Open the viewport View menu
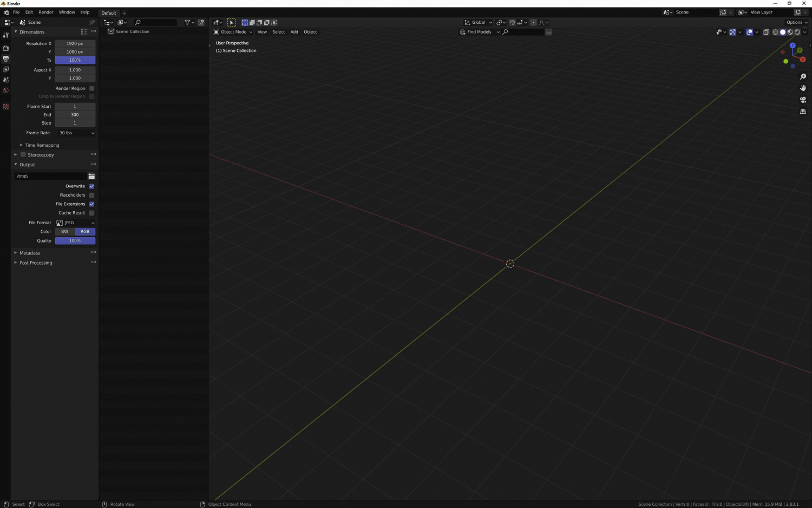 (262, 32)
